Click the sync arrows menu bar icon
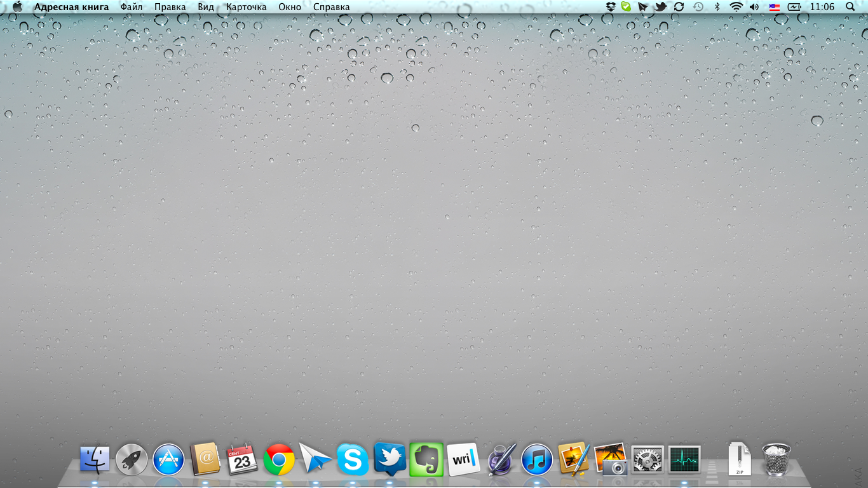This screenshot has height=488, width=868. tap(679, 7)
